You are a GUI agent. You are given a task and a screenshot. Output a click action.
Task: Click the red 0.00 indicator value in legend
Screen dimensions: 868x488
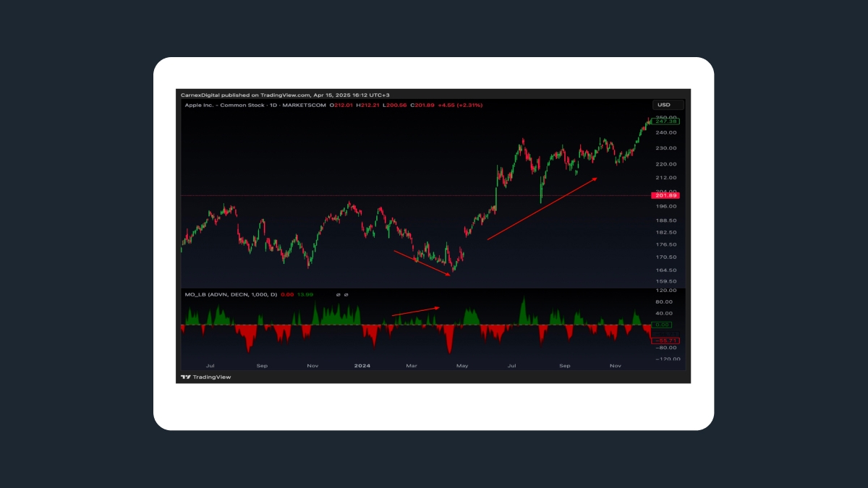[286, 294]
